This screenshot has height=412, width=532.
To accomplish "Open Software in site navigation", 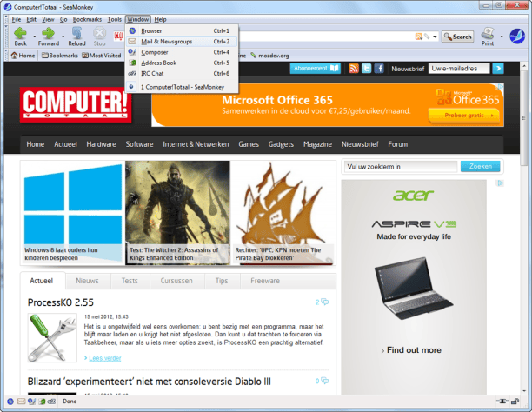I will tap(139, 144).
